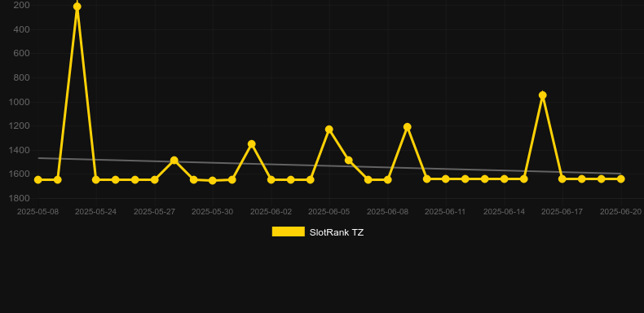
Task: Click the highest peak data point near 200
Action: click(x=77, y=7)
